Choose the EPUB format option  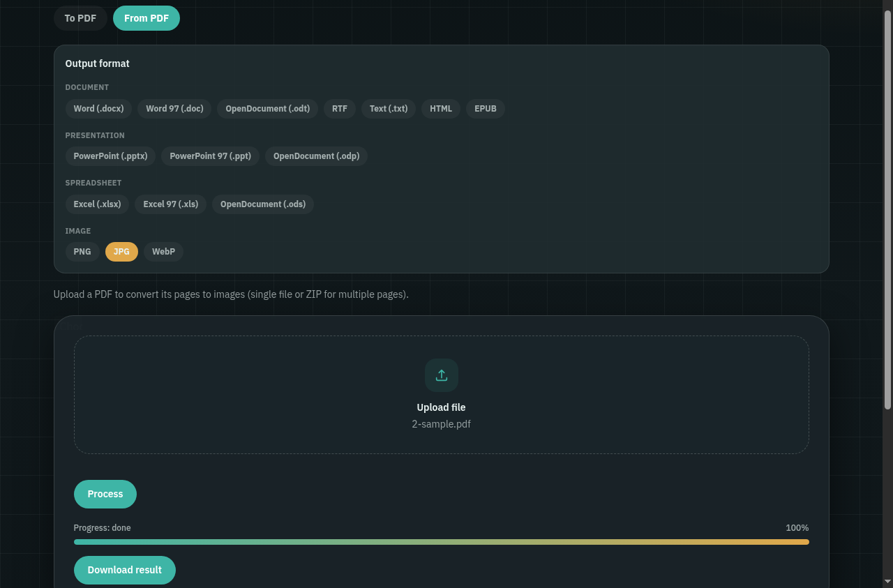tap(486, 109)
